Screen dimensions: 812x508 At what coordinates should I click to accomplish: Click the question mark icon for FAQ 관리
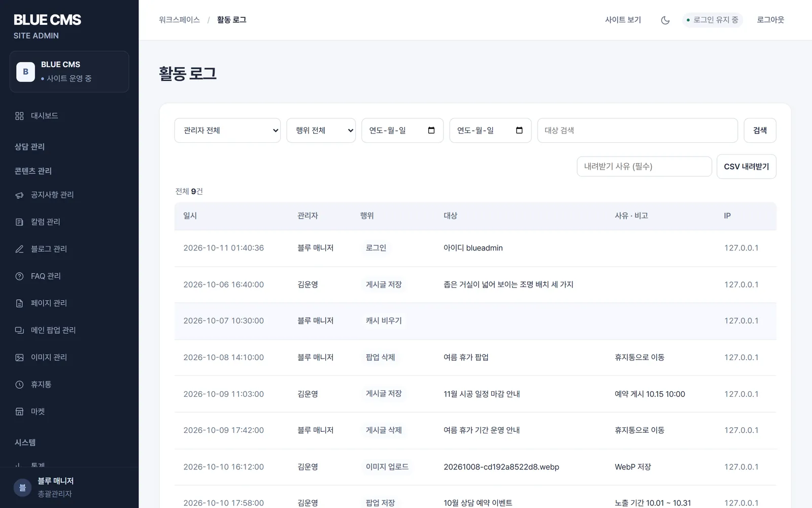(x=19, y=276)
